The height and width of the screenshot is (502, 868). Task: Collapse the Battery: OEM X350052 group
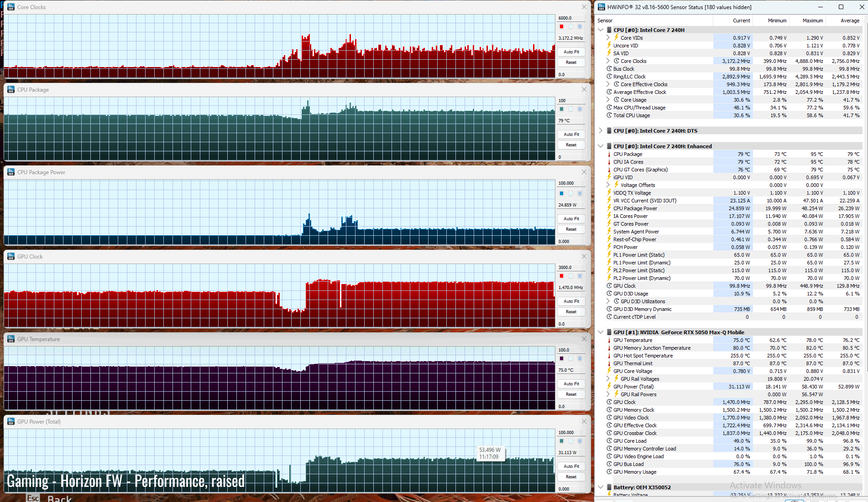tap(601, 487)
